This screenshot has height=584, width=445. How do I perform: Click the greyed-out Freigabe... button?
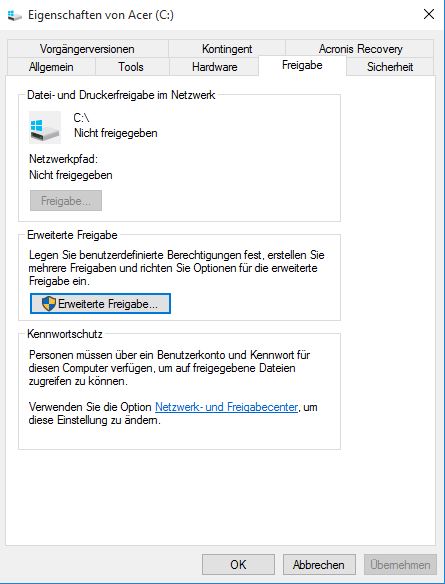(66, 201)
